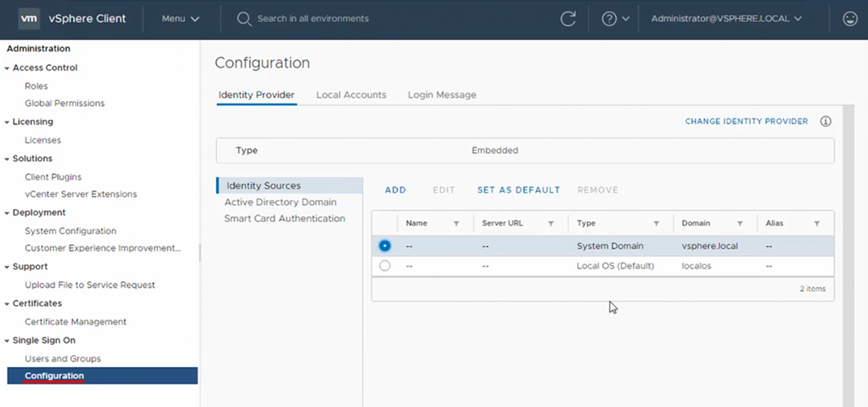Collapse the Deployment section
Image resolution: width=868 pixels, height=407 pixels.
point(7,213)
